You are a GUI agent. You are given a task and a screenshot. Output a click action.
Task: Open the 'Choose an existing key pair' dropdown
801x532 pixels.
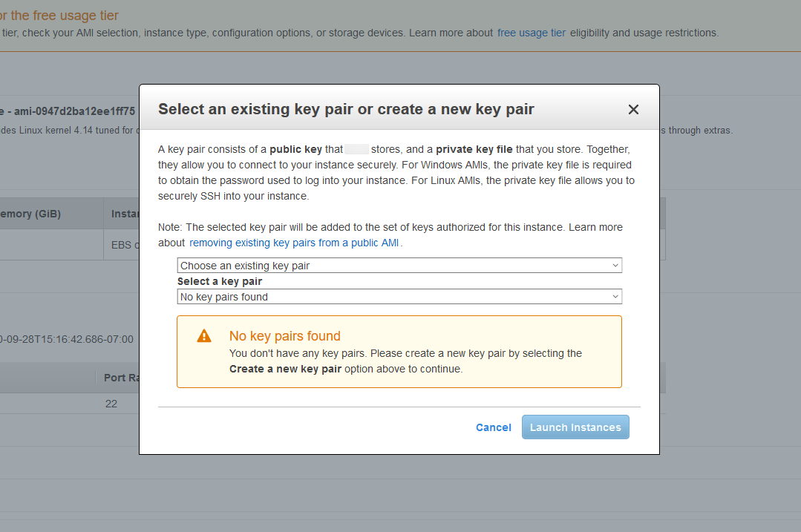tap(399, 266)
